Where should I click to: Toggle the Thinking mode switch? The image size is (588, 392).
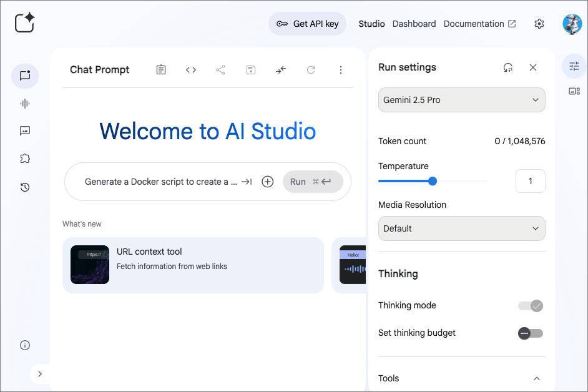pyautogui.click(x=531, y=305)
